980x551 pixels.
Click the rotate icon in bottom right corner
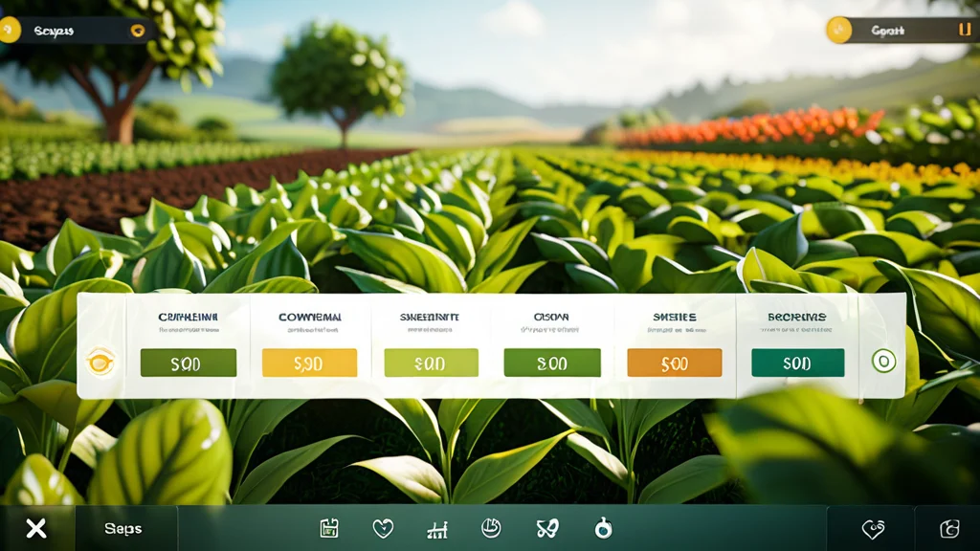pos(949,528)
